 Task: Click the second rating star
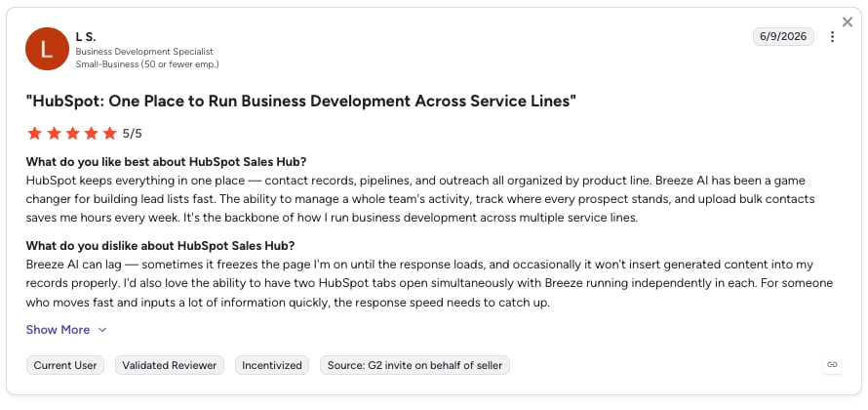pos(54,134)
